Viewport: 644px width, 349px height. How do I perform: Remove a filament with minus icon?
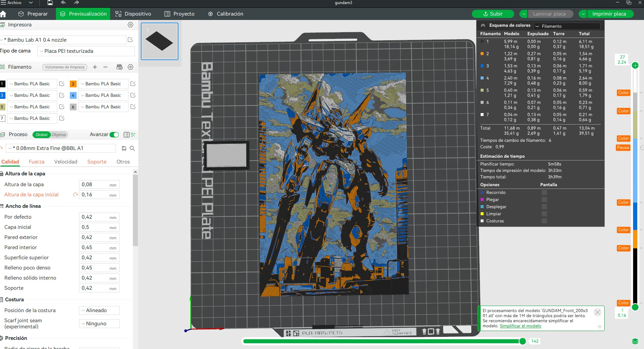tap(105, 67)
